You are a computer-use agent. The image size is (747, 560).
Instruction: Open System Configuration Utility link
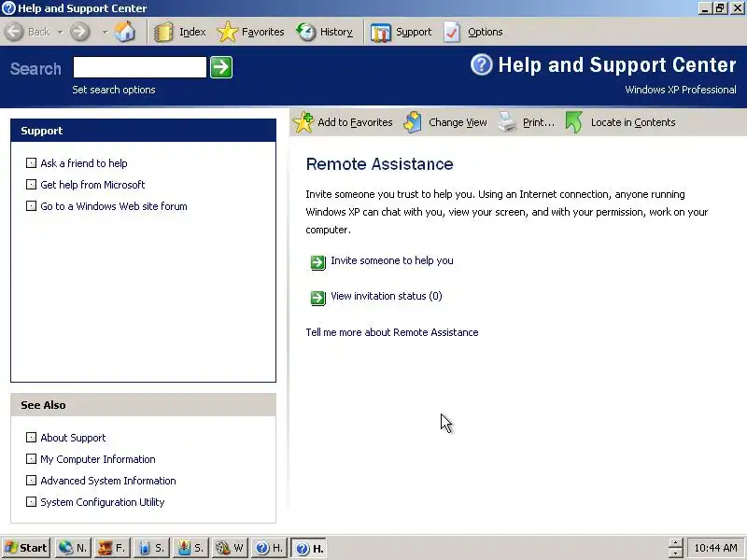[x=103, y=502]
